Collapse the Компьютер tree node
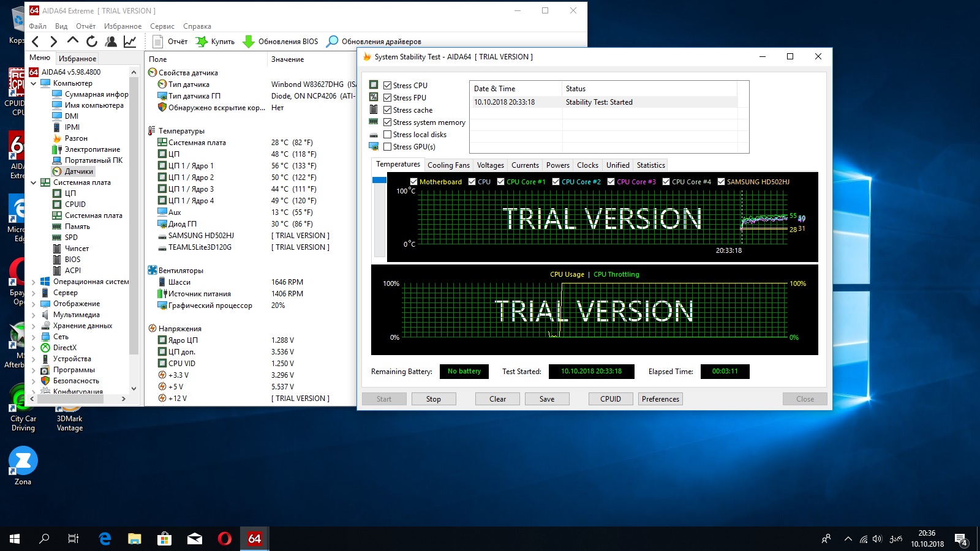The width and height of the screenshot is (980, 551). tap(34, 84)
